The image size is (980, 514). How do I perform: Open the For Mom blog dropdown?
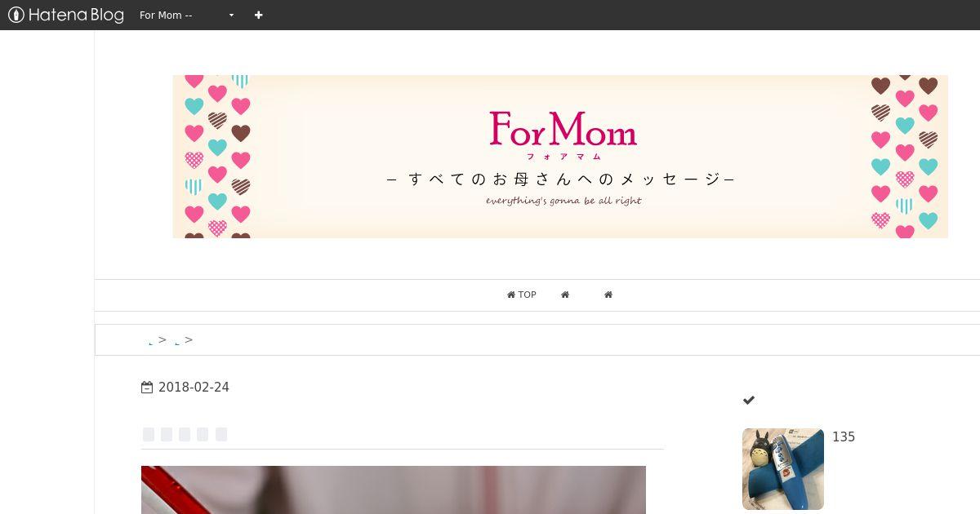tap(187, 15)
